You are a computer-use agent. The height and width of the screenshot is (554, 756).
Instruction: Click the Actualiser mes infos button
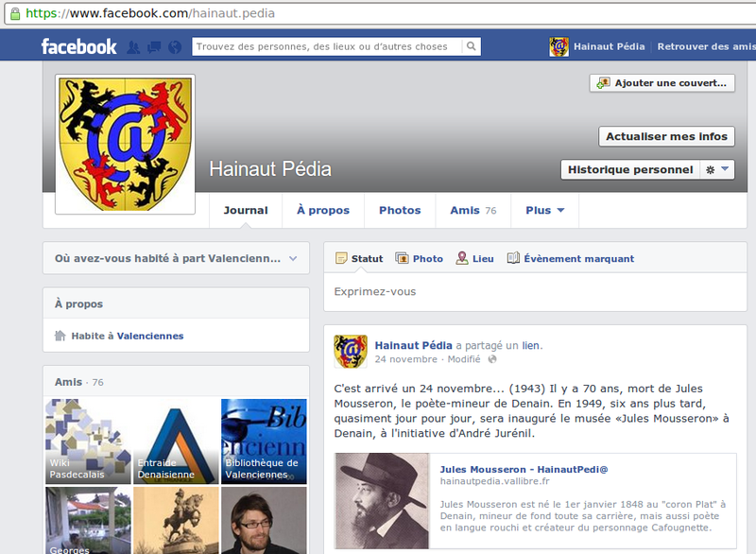click(x=666, y=136)
